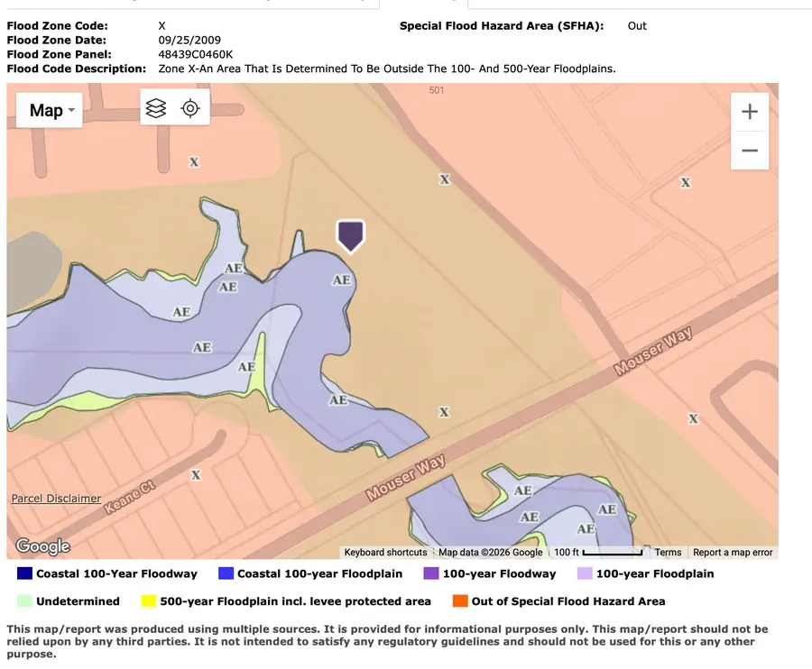812x669 pixels.
Task: Click the Coastal 100-year Floodplain blue swatch
Action: (226, 573)
